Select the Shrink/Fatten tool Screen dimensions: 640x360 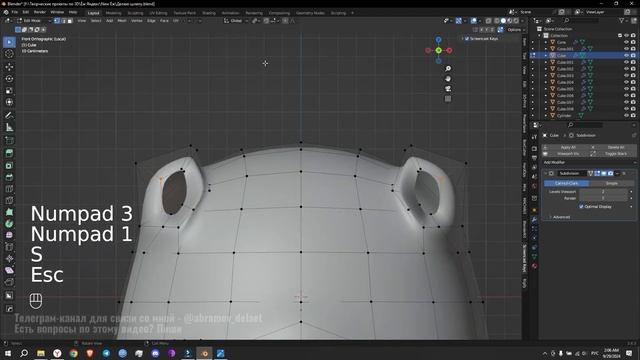(9, 258)
